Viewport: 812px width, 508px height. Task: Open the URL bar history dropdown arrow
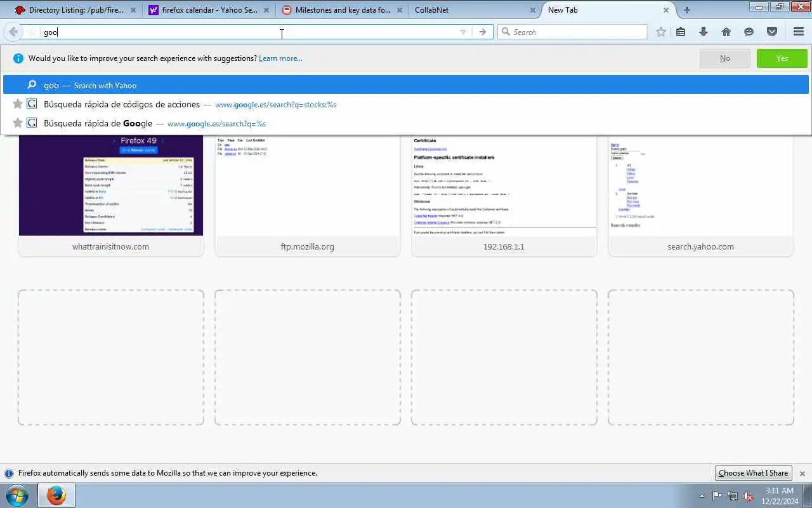click(x=463, y=32)
